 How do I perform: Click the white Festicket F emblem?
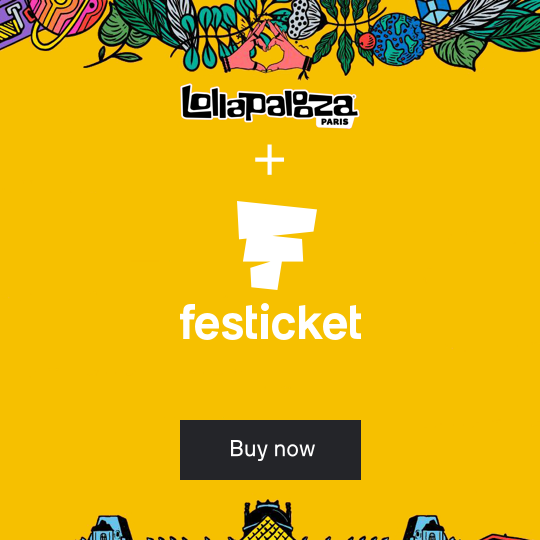tap(276, 245)
